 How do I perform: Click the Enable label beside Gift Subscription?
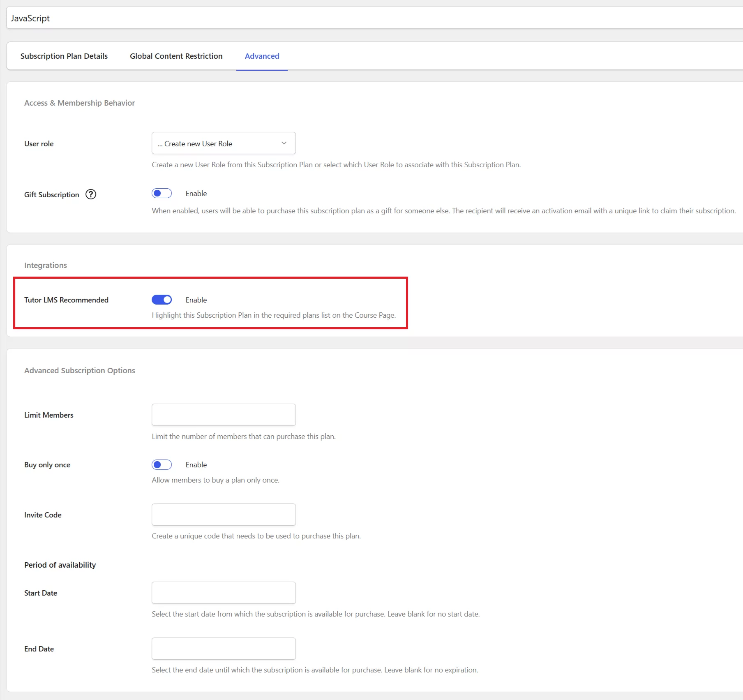coord(196,194)
